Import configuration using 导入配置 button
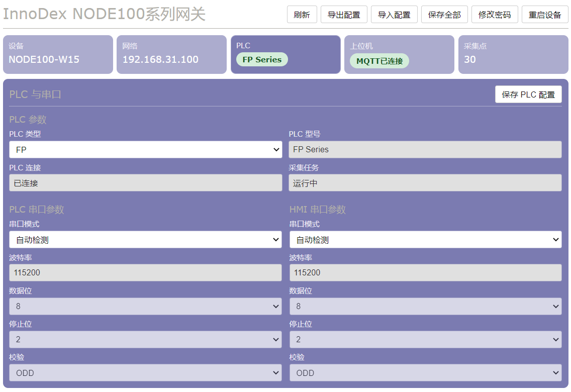 tap(394, 15)
